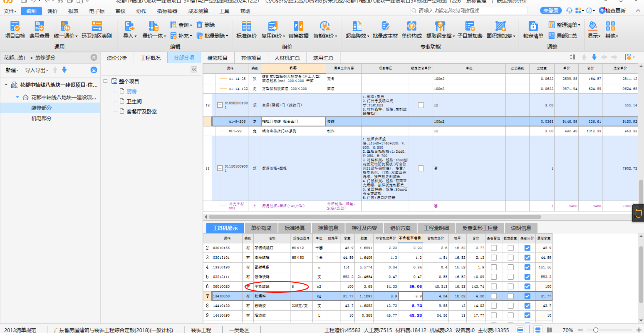Image resolution: width=644 pixels, height=333 pixels.
Task: Click the zoom slider handle in status bar
Action: point(596,330)
